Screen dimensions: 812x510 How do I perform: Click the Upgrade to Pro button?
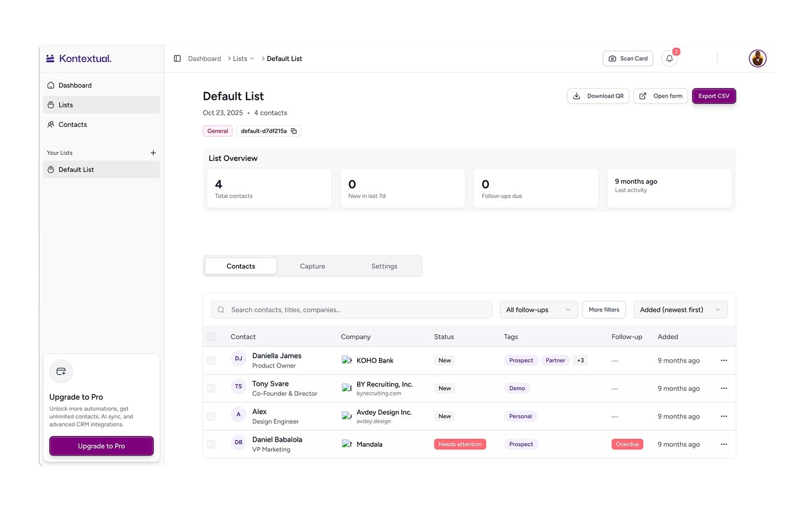(102, 446)
